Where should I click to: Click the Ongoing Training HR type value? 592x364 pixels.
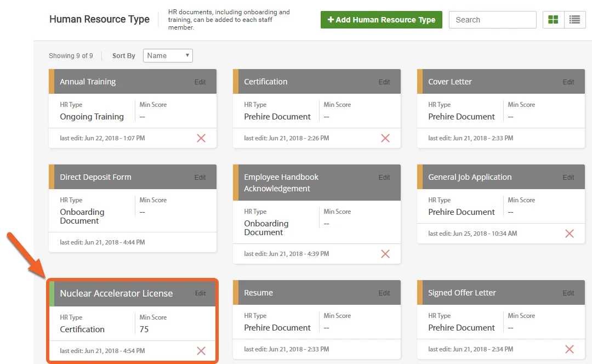click(92, 117)
